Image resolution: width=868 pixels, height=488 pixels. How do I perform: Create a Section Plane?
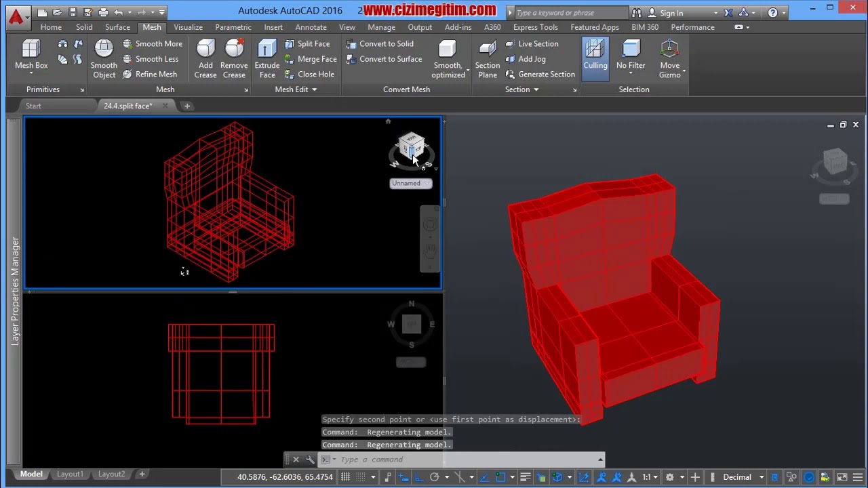coord(488,58)
